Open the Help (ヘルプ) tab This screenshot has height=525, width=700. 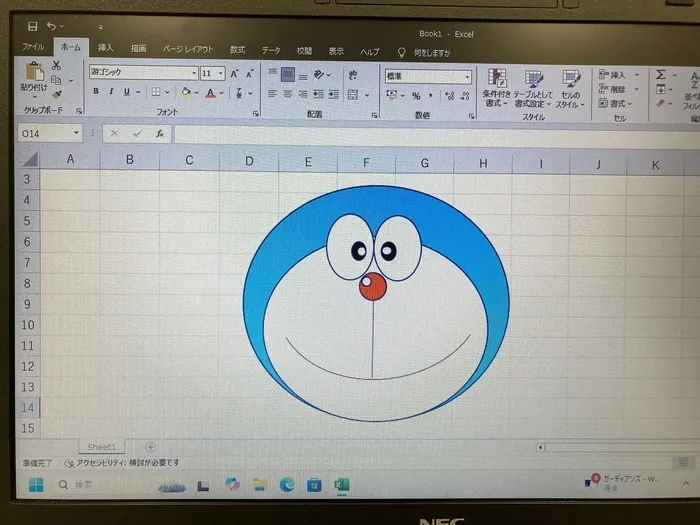370,52
